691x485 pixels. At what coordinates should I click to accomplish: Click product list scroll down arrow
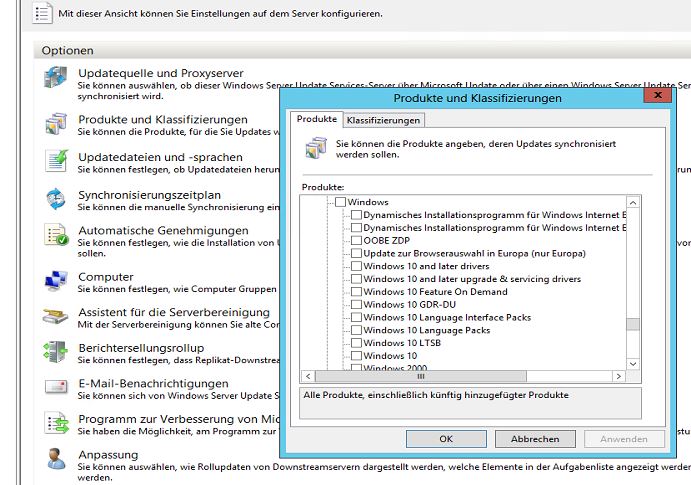pos(633,364)
